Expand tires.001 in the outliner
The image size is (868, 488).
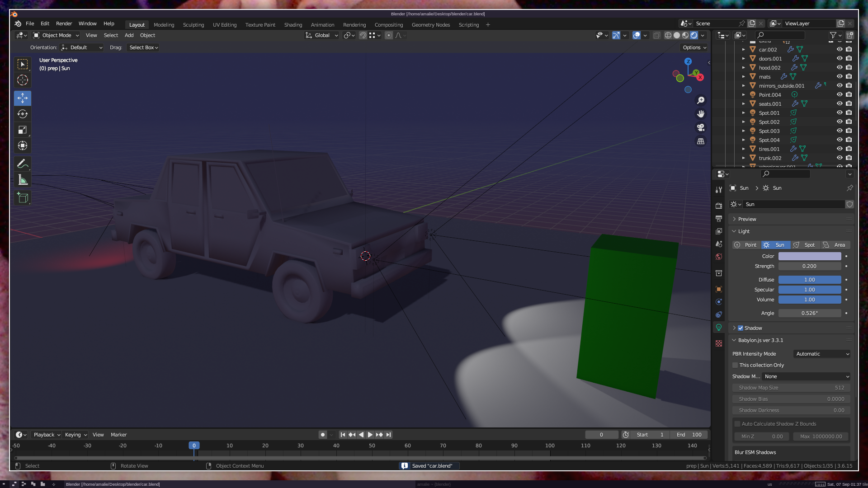(743, 149)
